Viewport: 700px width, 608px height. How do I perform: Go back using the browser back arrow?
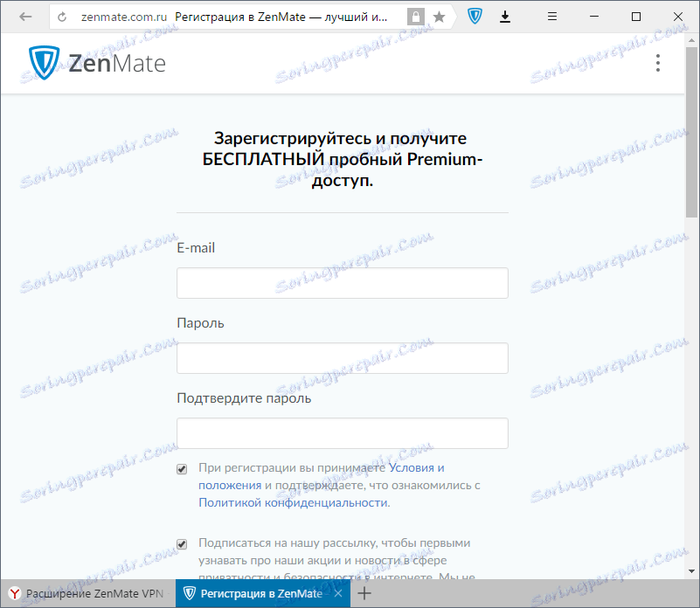[25, 17]
